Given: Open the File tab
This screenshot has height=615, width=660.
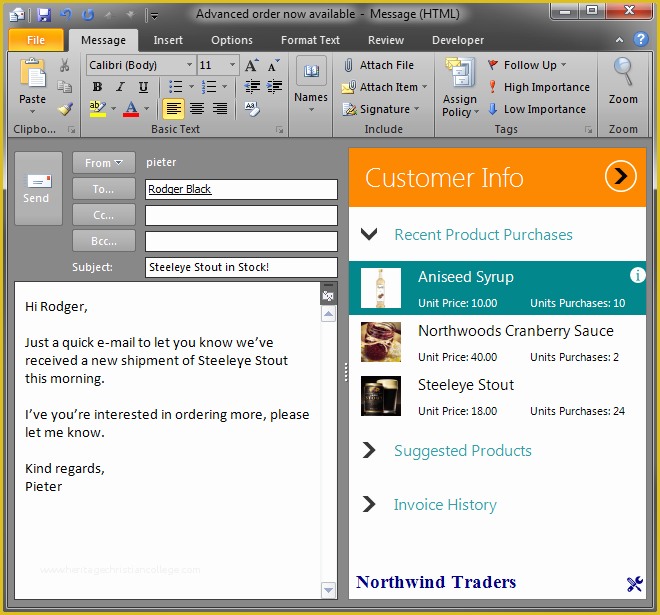Looking at the screenshot, I should click(x=36, y=40).
